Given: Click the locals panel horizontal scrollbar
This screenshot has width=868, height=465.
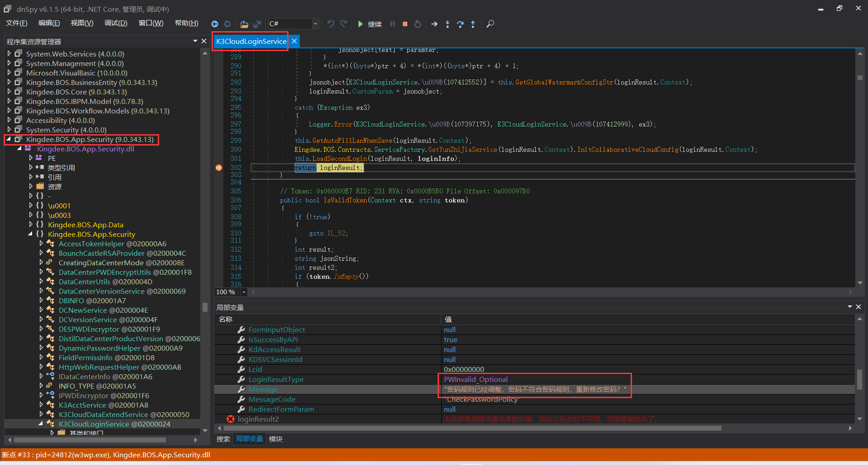Looking at the screenshot, I should (470, 428).
